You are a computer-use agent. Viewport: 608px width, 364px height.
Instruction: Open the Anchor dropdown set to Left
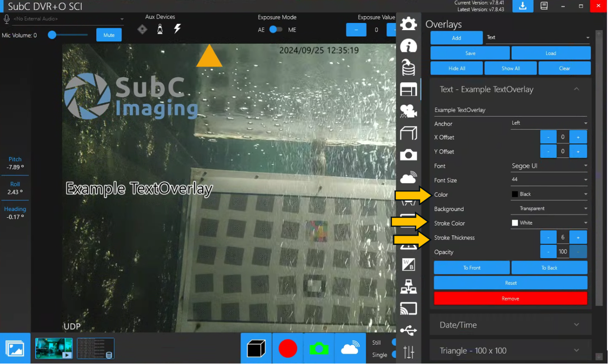549,123
